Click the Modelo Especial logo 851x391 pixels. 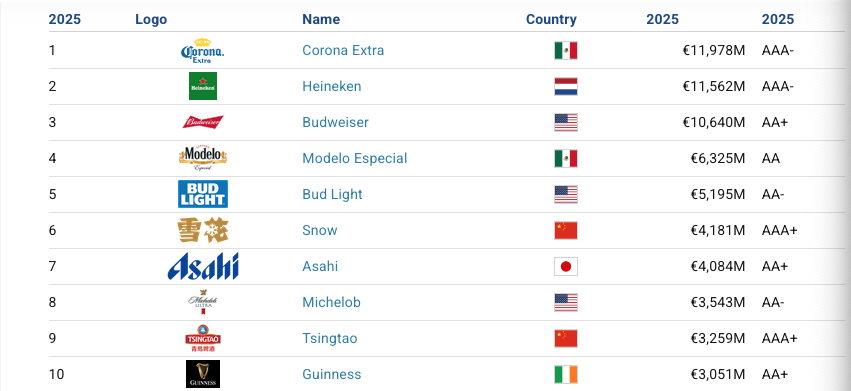point(203,158)
